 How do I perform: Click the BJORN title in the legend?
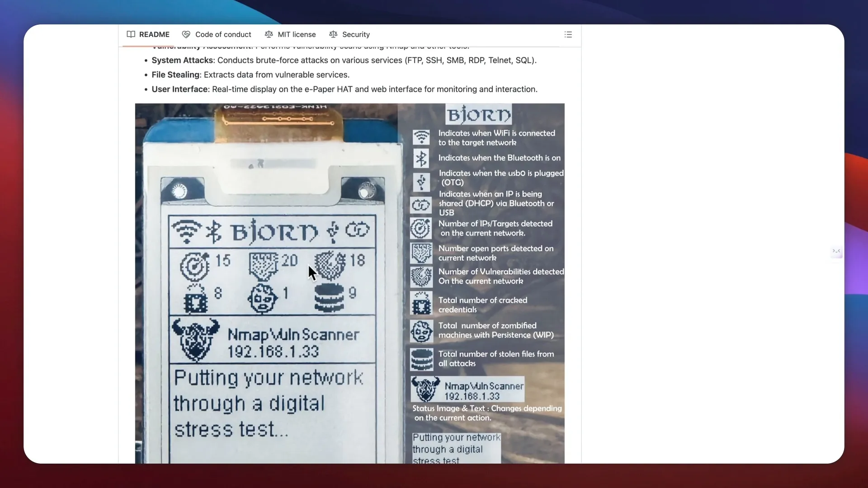(479, 114)
